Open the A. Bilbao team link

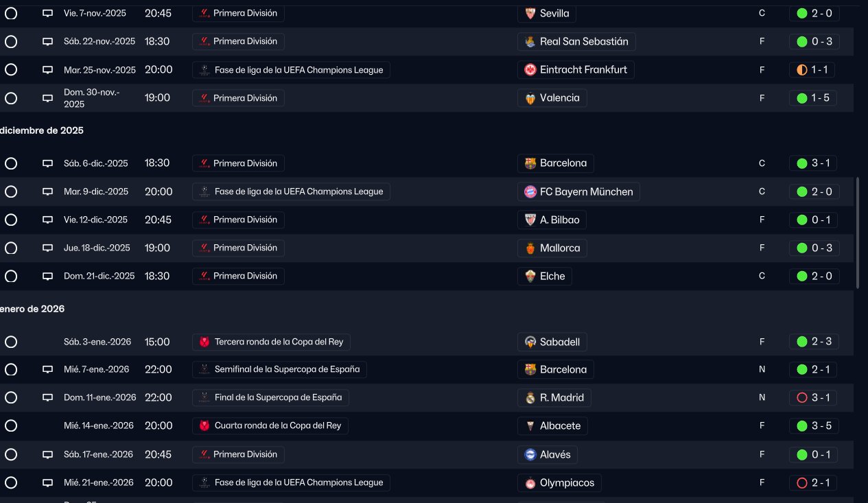(559, 220)
